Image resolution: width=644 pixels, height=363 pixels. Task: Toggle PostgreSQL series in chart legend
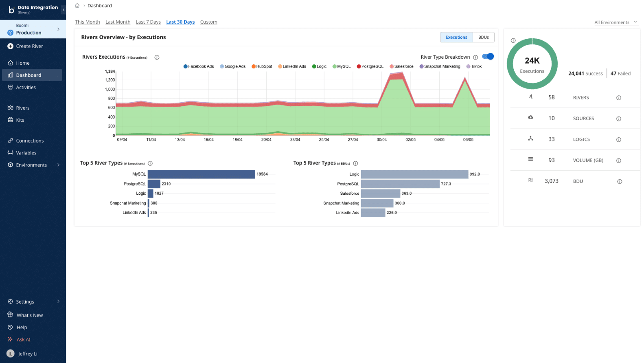[370, 66]
